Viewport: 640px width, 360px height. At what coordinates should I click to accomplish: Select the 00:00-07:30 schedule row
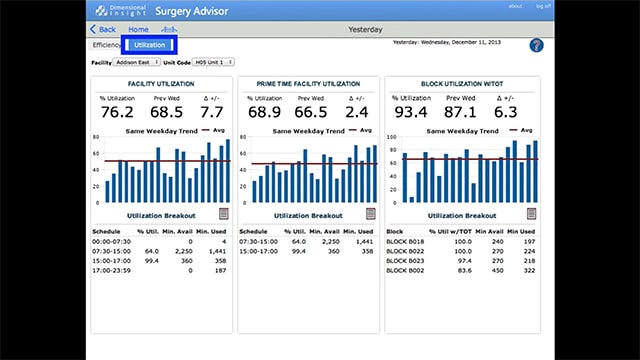(160, 242)
